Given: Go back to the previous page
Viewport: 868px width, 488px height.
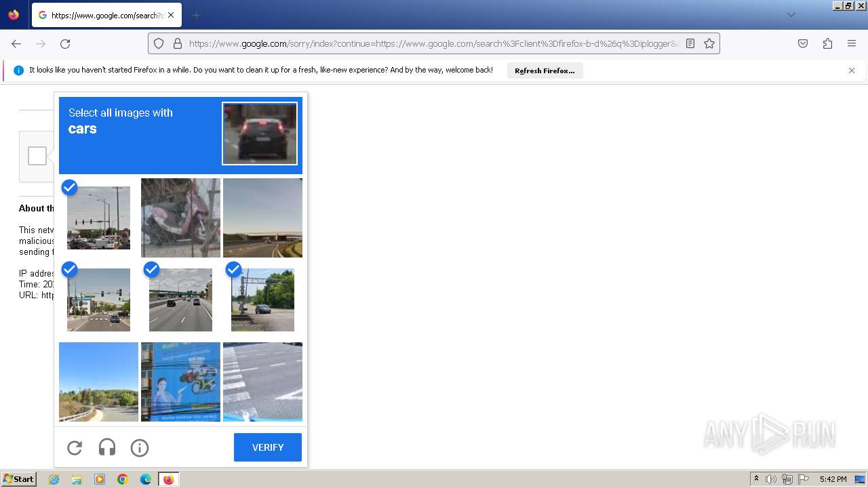Looking at the screenshot, I should click(16, 43).
